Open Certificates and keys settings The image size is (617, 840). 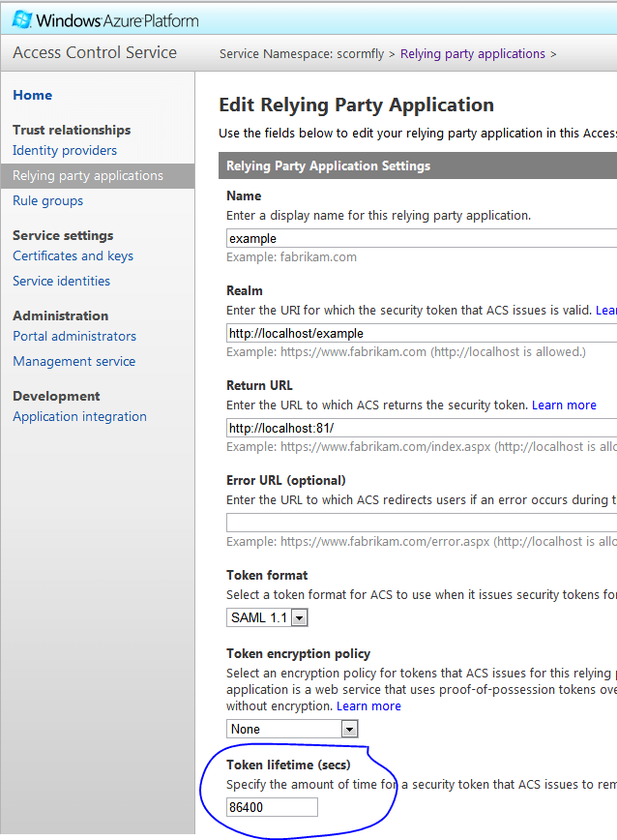73,255
